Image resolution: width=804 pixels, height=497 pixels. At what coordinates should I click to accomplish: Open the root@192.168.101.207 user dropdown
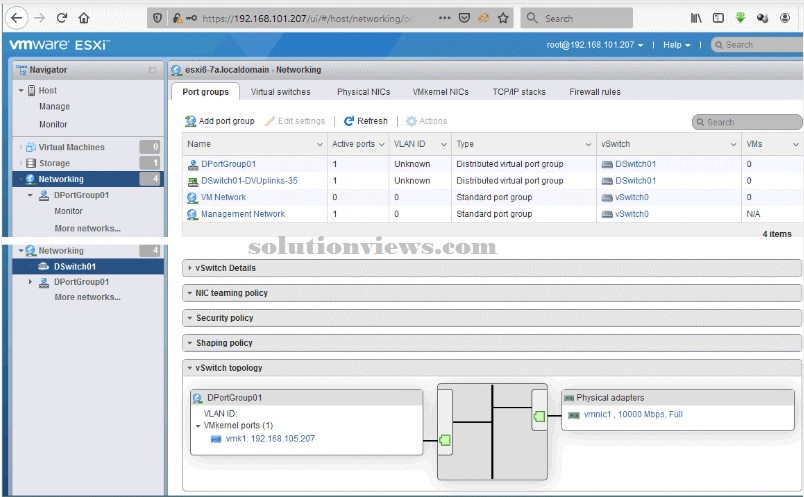coord(595,45)
